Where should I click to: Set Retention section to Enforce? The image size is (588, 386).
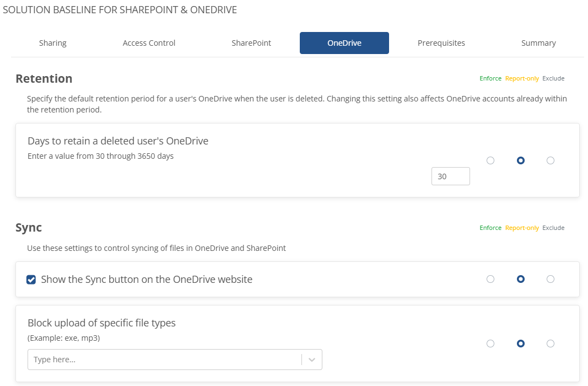click(490, 78)
